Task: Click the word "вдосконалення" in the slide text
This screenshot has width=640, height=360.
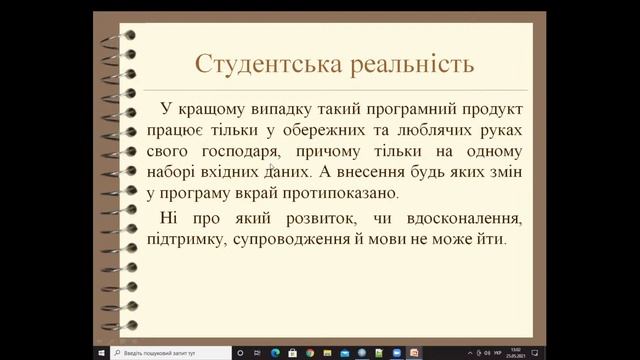Action: click(x=464, y=218)
